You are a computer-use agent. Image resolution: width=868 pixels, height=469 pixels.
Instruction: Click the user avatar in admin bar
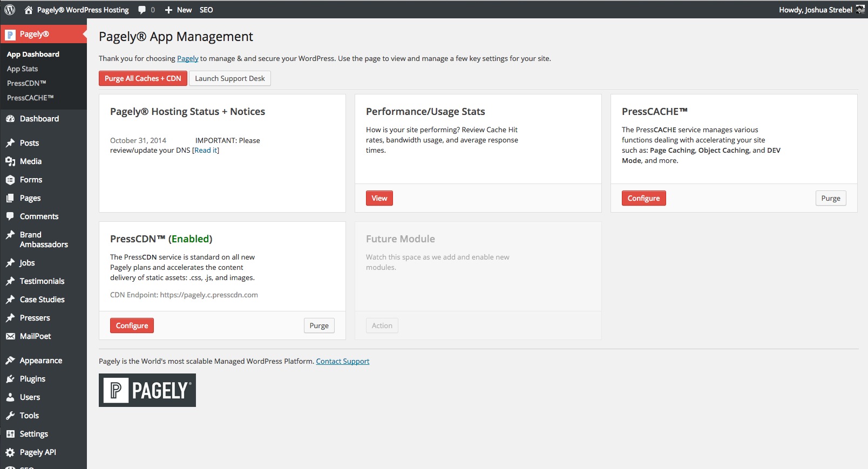[860, 10]
